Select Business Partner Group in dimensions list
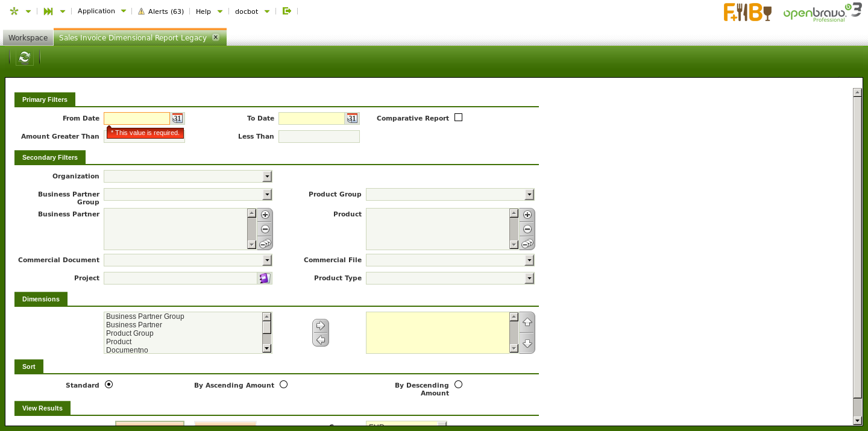 (145, 316)
